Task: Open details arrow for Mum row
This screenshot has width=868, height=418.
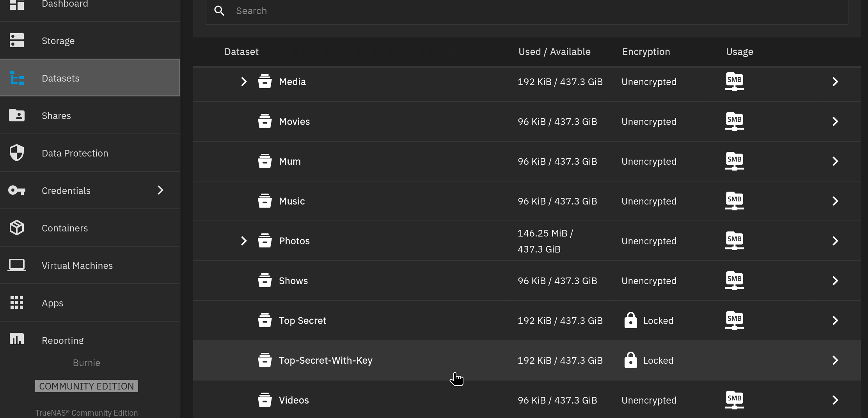Action: [x=835, y=161]
